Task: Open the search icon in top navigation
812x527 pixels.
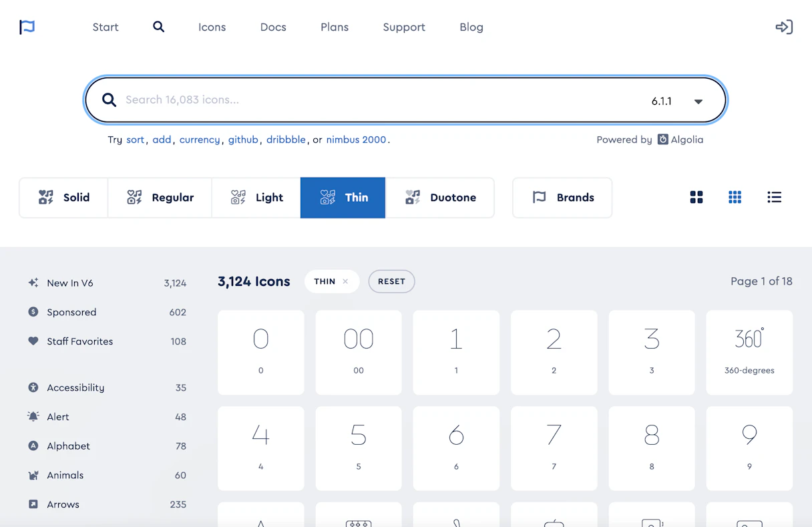Action: [158, 27]
